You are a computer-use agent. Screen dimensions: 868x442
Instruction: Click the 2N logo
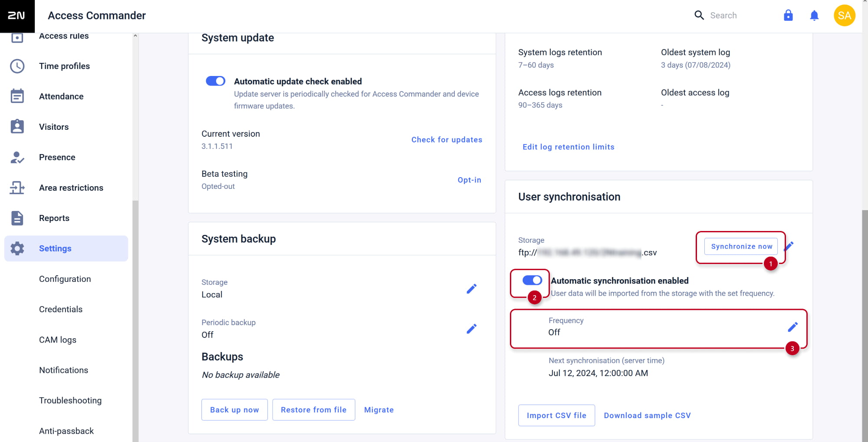[x=16, y=16]
